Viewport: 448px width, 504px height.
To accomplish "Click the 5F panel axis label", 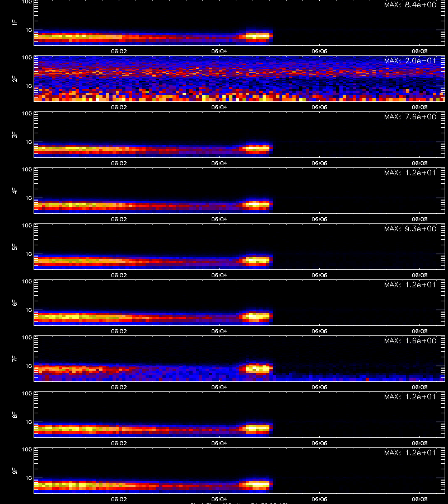I will pos(15,246).
